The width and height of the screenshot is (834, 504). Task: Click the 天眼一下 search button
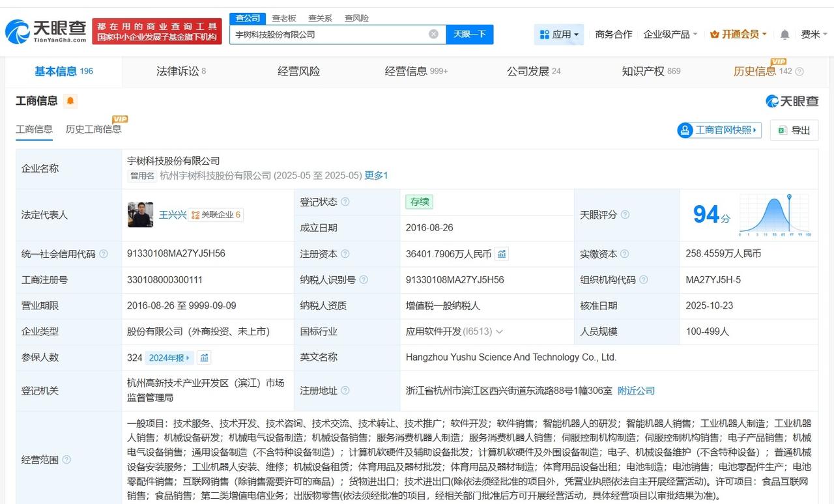click(x=470, y=34)
